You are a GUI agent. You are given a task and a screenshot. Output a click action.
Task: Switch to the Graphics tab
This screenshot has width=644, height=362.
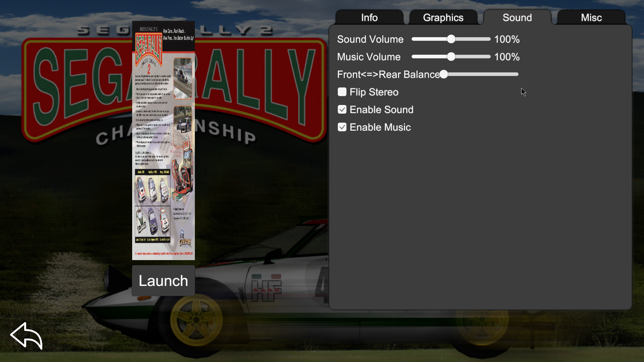point(443,17)
